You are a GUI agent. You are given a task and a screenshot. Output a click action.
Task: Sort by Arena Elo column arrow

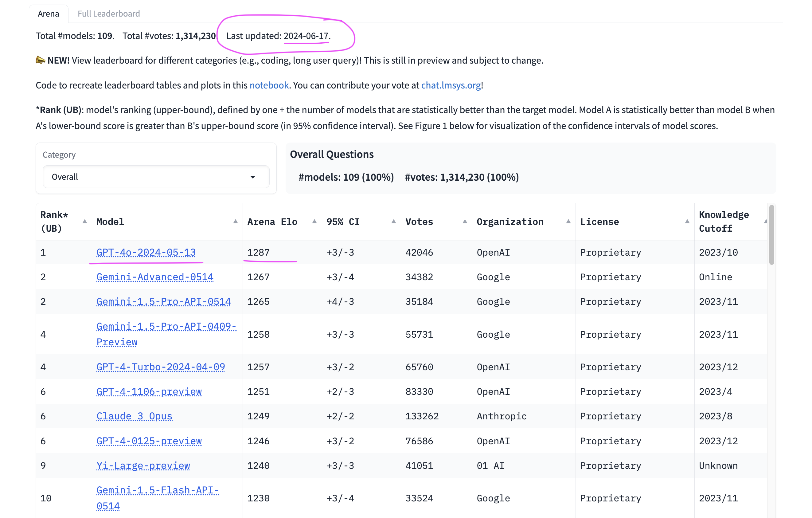(314, 222)
